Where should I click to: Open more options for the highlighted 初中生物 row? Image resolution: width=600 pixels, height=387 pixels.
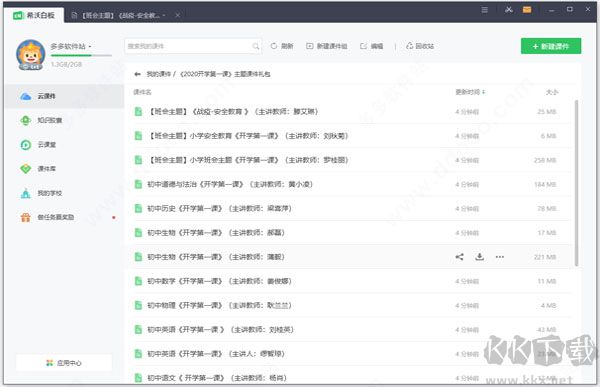tap(500, 257)
